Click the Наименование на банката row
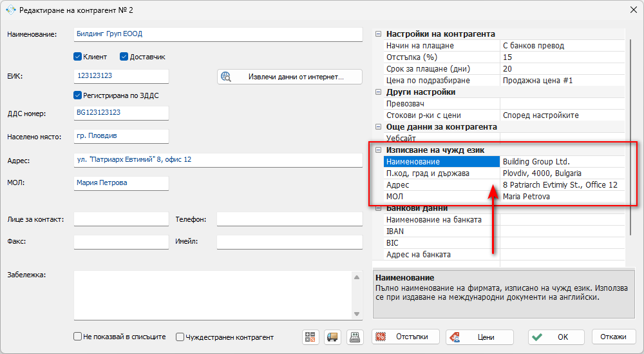This screenshot has width=644, height=354. coord(504,219)
